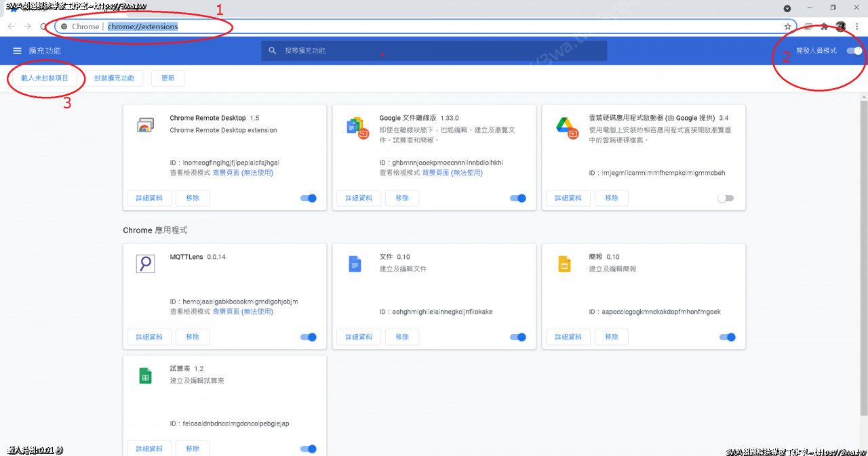The image size is (868, 456).
Task: Click the yellow 簡報 app icon
Action: (x=564, y=264)
